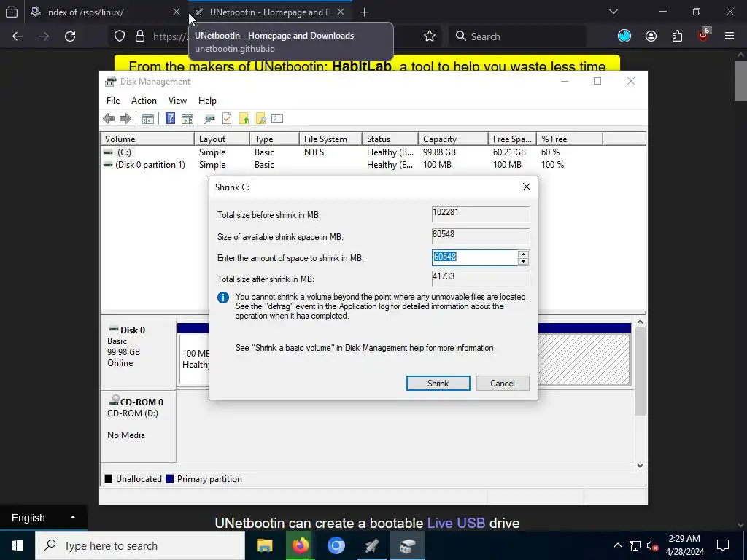Click the network tray icon

point(635,546)
